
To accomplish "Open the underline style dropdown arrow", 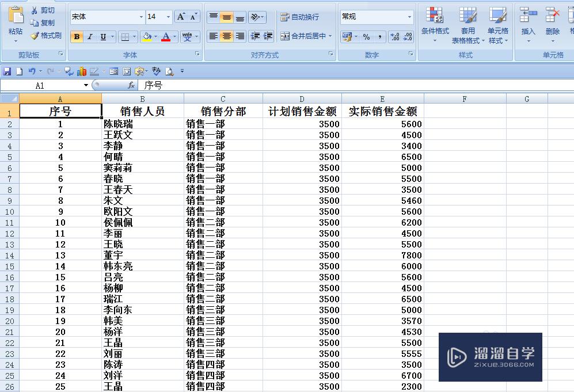I will (112, 37).
